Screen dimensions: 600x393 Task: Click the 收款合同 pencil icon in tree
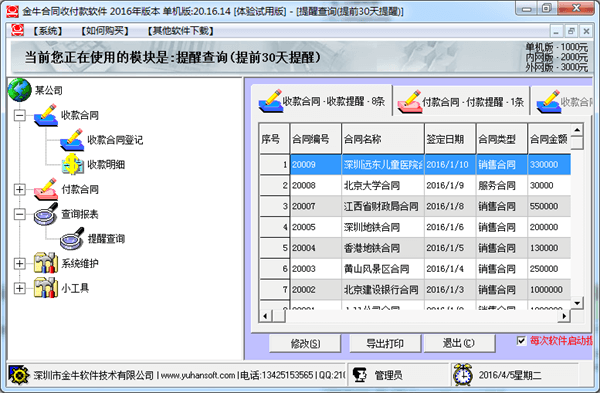pyautogui.click(x=46, y=115)
